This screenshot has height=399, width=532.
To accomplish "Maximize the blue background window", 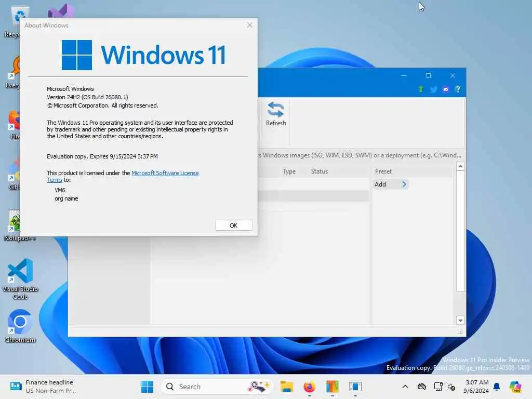I will pyautogui.click(x=428, y=75).
